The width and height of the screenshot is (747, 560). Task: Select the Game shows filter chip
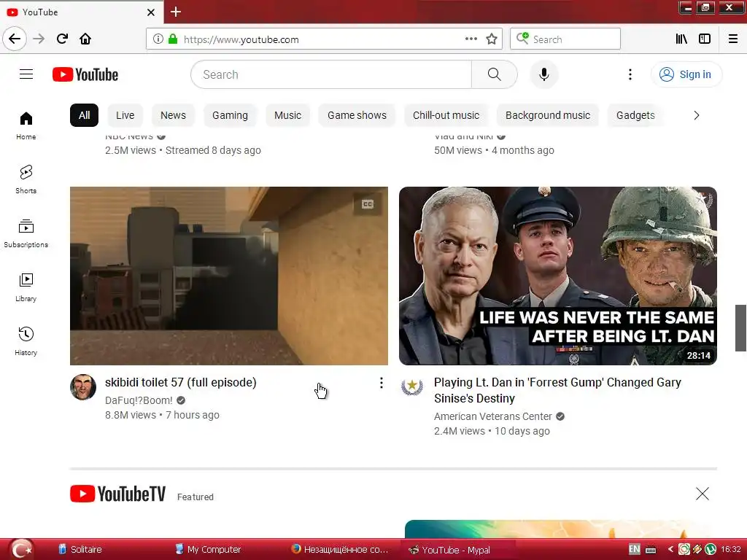tap(357, 115)
